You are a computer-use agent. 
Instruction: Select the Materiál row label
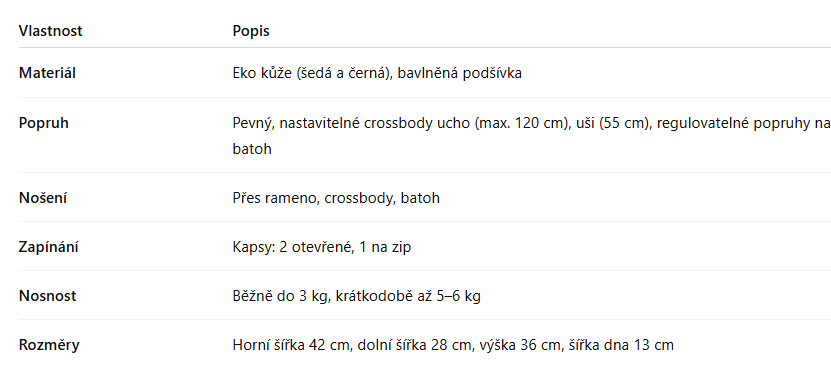[47, 73]
